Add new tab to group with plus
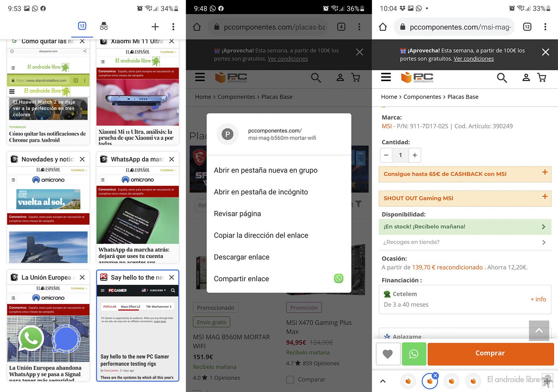558x392 pixels. pos(547,381)
